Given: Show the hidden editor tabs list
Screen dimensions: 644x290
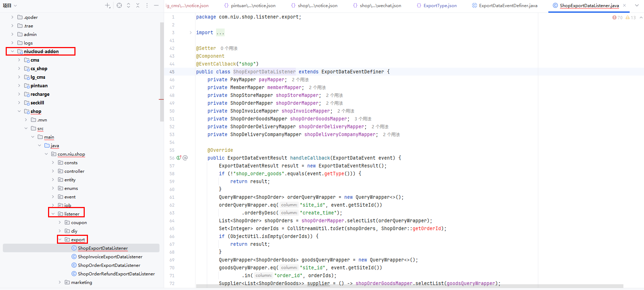Looking at the screenshot, I should coord(637,5).
